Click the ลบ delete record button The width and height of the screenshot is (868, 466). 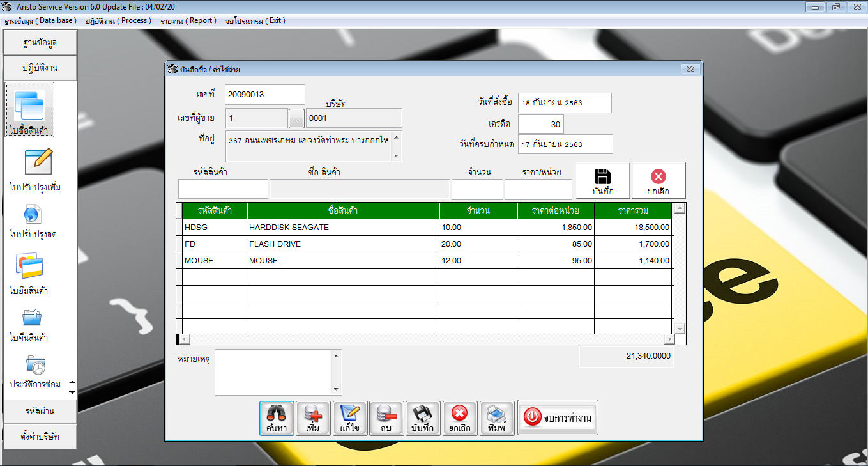tap(386, 419)
